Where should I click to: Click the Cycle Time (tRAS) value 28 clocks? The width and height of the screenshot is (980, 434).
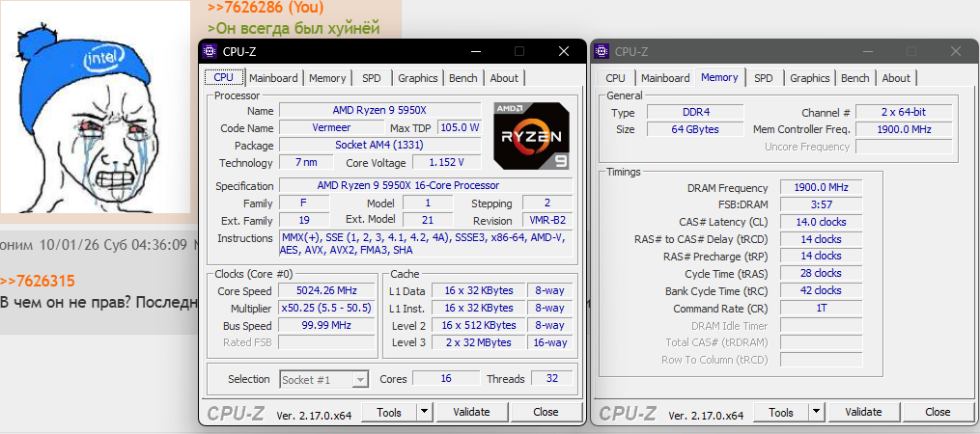(x=822, y=274)
